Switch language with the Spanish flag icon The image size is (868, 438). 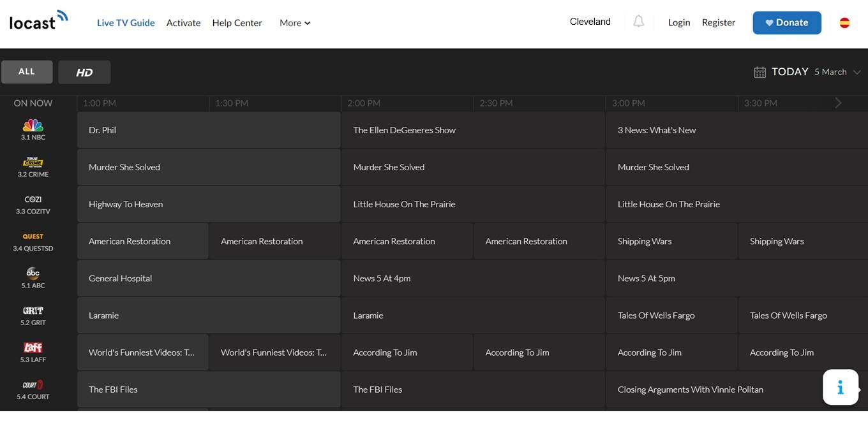coord(844,22)
